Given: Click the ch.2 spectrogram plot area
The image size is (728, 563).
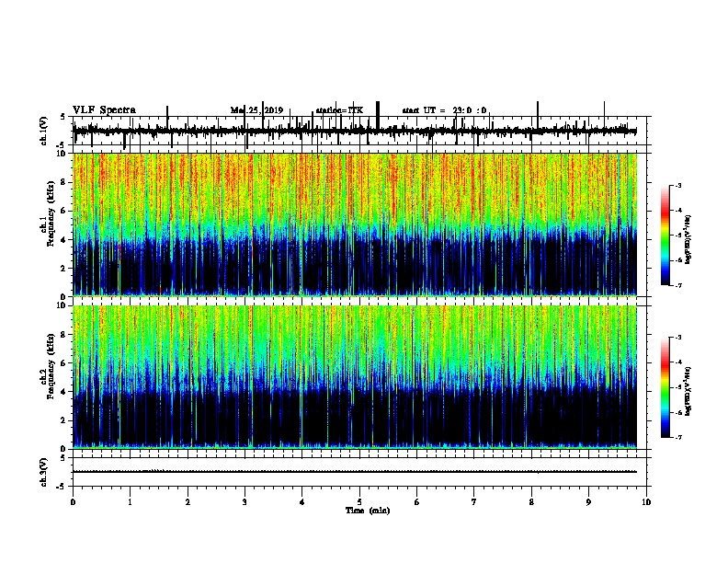Looking at the screenshot, I should click(355, 377).
